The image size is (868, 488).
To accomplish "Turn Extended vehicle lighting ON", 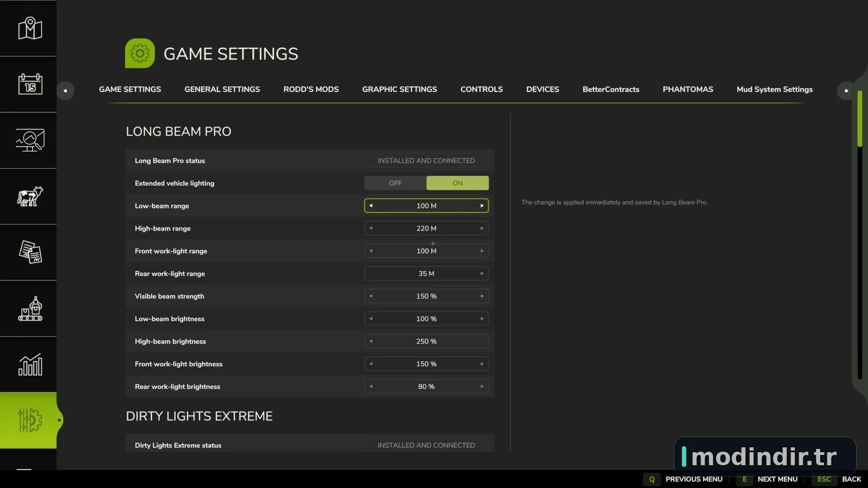I will (x=457, y=183).
